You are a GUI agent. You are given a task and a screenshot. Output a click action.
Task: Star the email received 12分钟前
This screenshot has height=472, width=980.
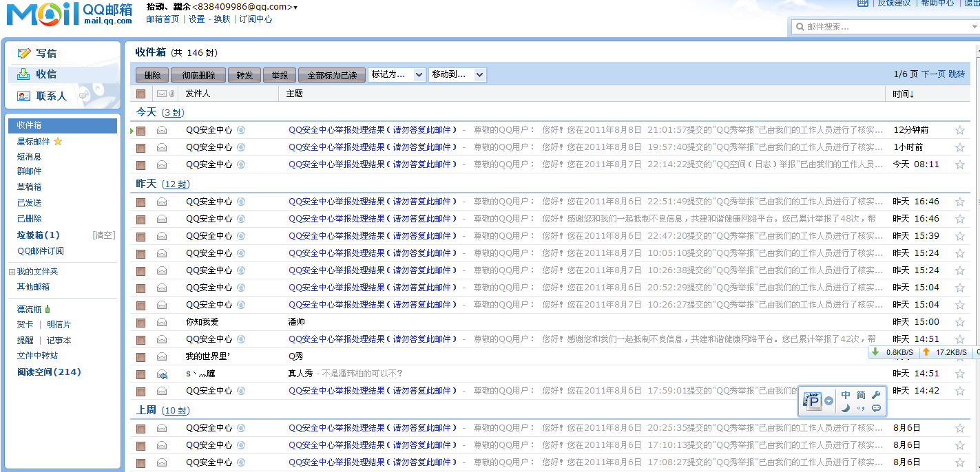(x=960, y=130)
